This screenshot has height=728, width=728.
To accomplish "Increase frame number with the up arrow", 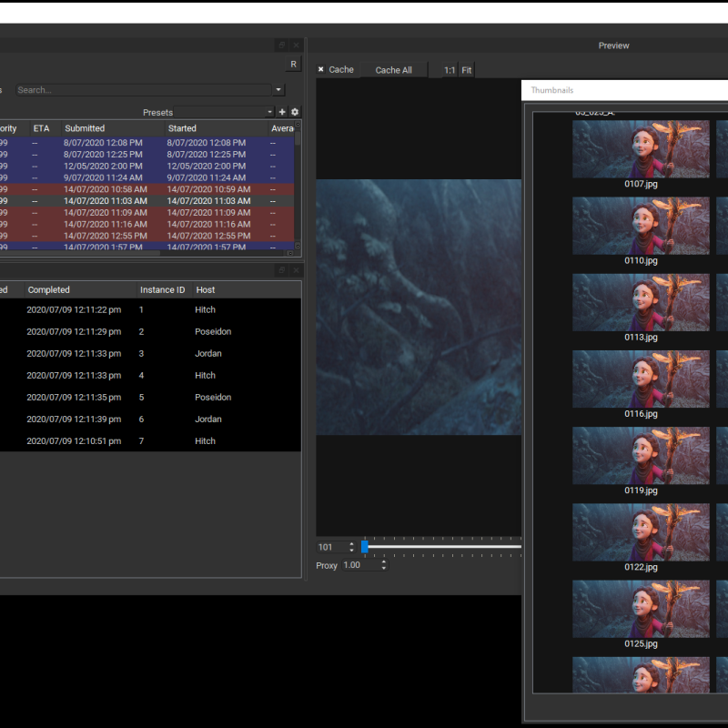I will tap(351, 544).
